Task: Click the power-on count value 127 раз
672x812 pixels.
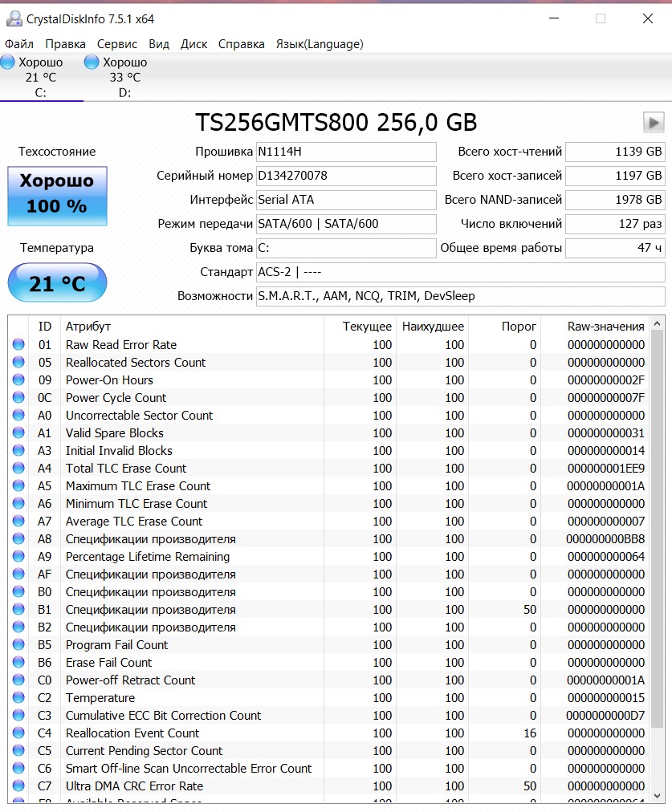Action: coord(615,224)
